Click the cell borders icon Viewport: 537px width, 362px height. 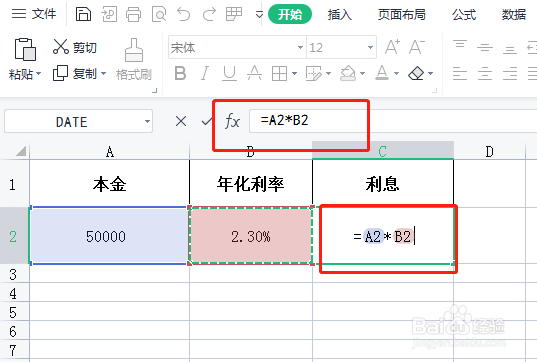click(279, 73)
